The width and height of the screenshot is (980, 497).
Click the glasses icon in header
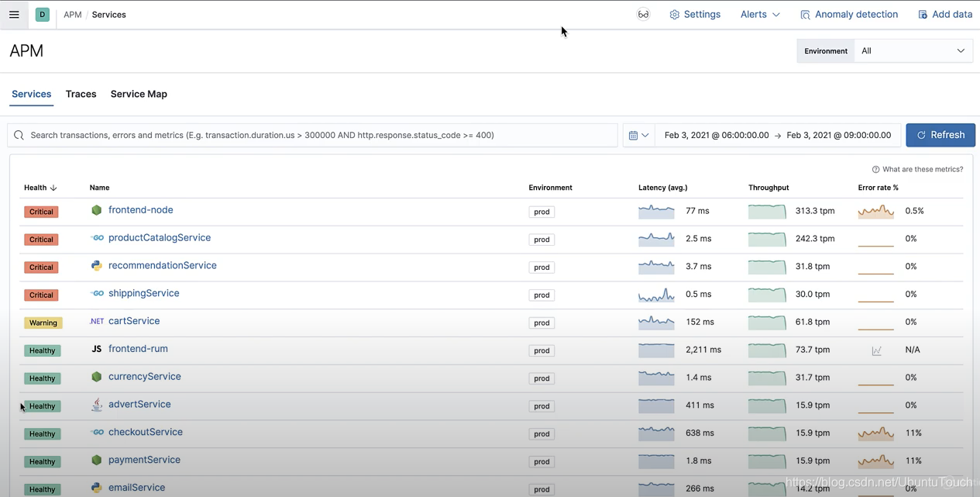[643, 15]
